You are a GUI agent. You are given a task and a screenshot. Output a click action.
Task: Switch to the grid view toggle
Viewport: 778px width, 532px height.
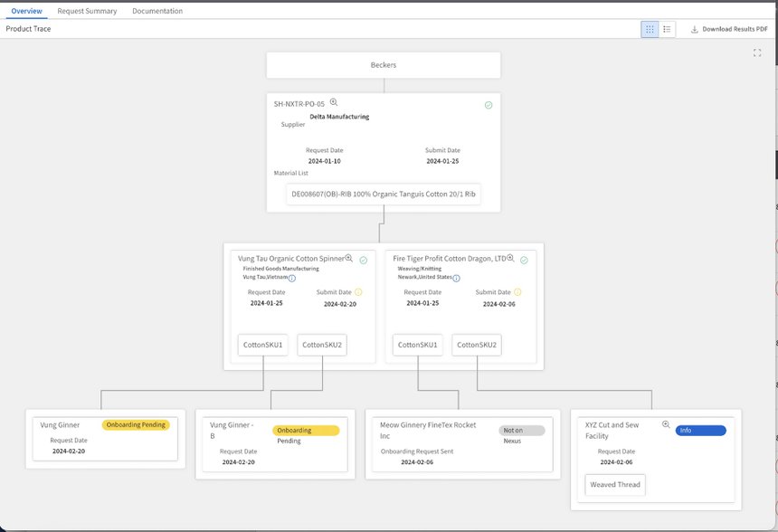click(x=650, y=29)
